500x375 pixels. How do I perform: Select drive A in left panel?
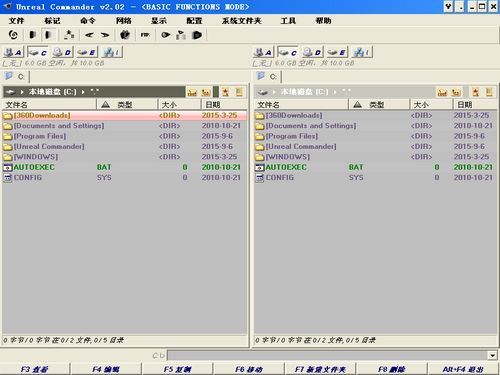click(14, 52)
